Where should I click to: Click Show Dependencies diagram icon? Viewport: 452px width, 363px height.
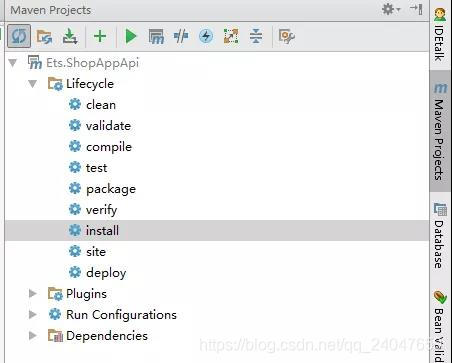(x=231, y=36)
